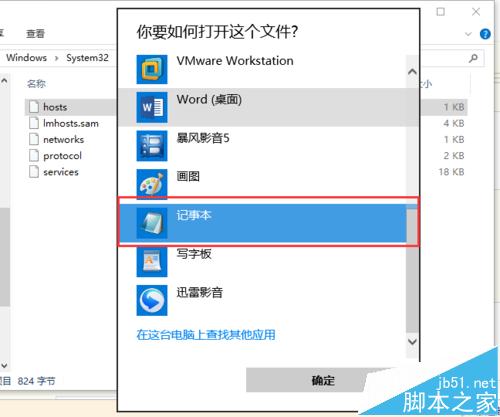Open 在这台电脑上查找其他应用 link
Viewport: 500px width, 417px height.
click(206, 335)
